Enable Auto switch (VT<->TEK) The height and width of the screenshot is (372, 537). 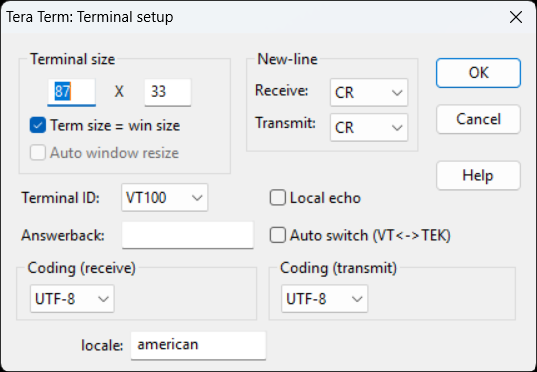click(277, 236)
